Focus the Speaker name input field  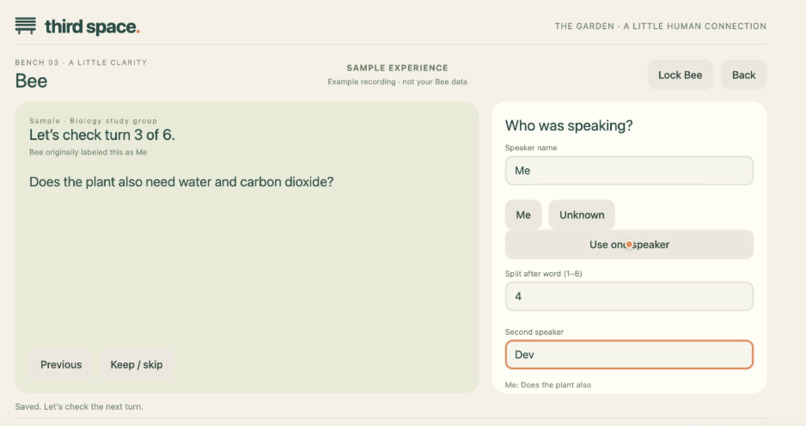[629, 171]
